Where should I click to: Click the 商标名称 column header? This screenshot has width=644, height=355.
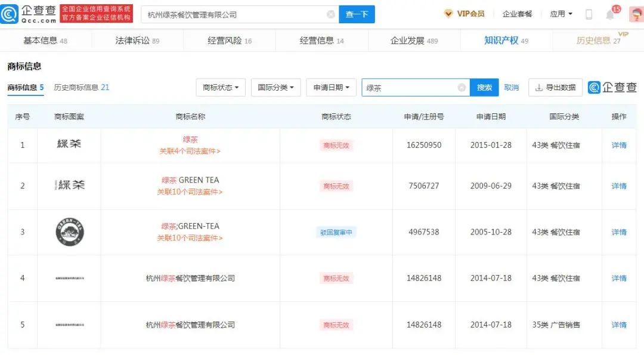[190, 117]
